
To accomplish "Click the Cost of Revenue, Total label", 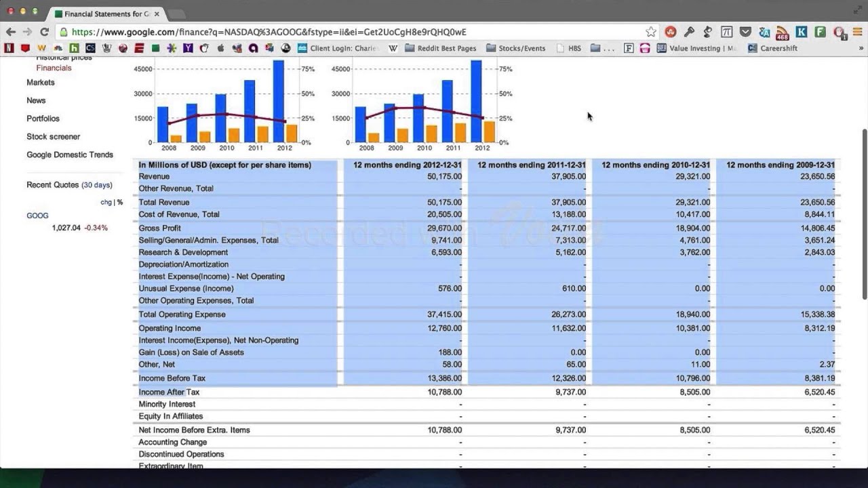I will tap(179, 214).
